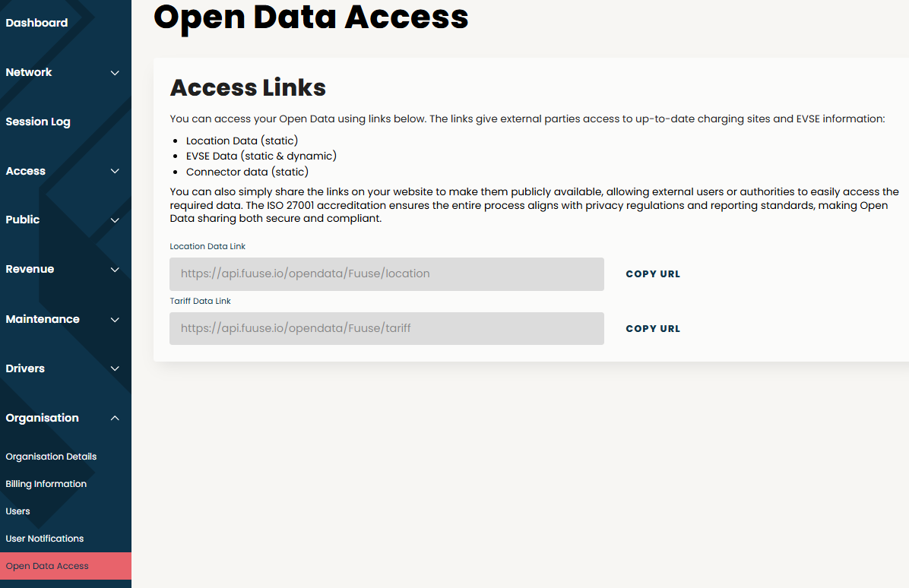Click the Tariff Data Link field

point(387,328)
